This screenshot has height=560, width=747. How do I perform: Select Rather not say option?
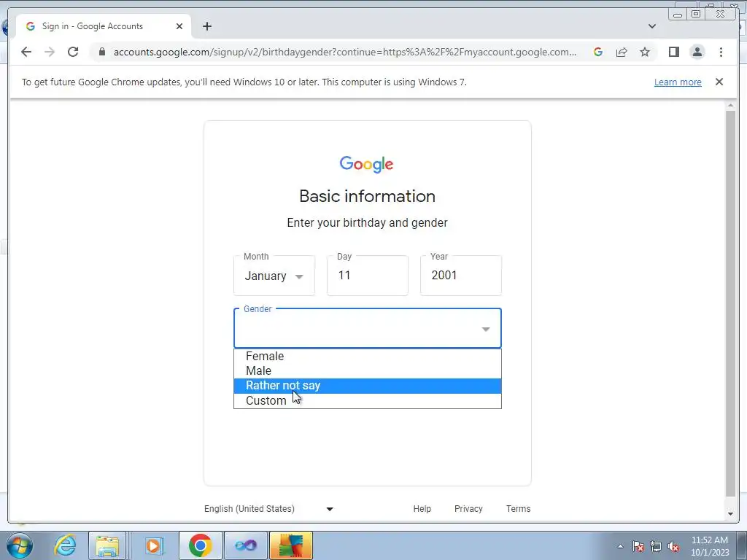point(368,386)
